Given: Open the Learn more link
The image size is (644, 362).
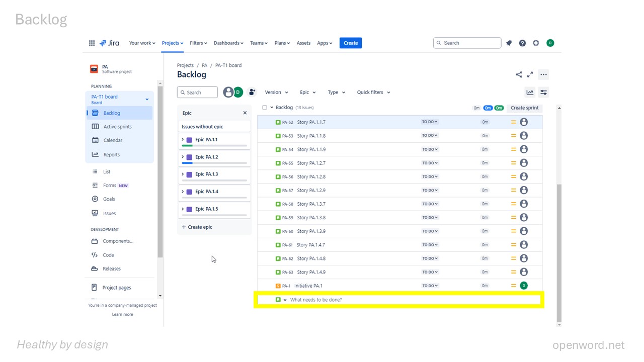Looking at the screenshot, I should pos(123,315).
